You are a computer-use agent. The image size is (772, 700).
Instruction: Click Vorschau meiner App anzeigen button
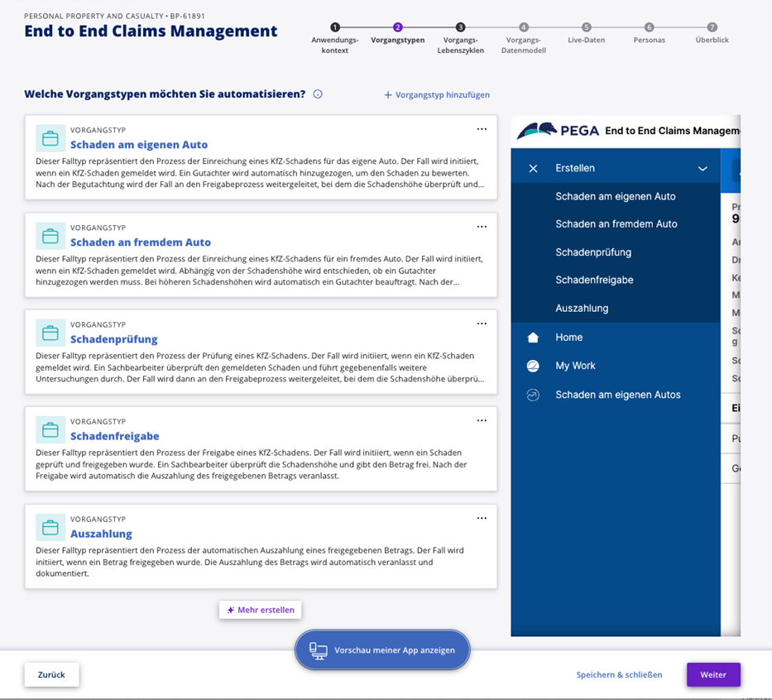tap(382, 650)
